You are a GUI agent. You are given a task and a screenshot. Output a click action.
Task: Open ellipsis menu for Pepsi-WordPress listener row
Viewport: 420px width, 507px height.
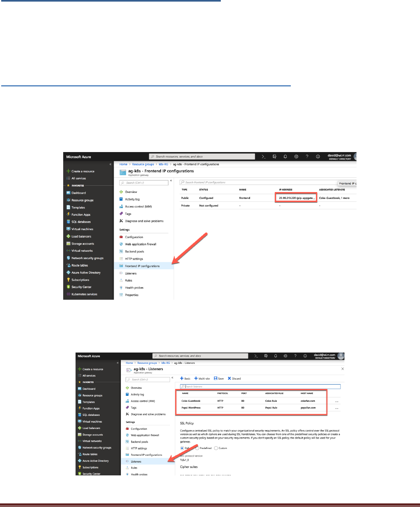point(337,409)
